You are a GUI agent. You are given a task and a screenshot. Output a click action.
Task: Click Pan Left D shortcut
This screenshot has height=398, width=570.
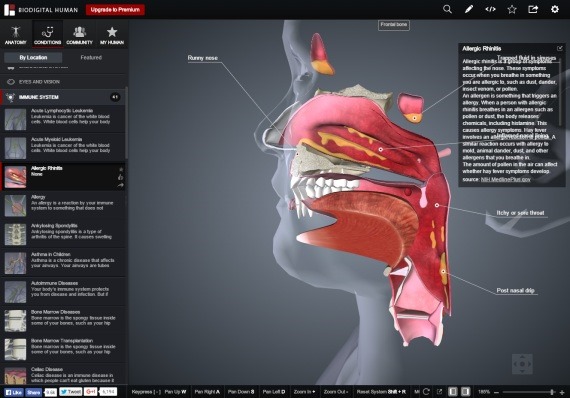click(x=274, y=392)
